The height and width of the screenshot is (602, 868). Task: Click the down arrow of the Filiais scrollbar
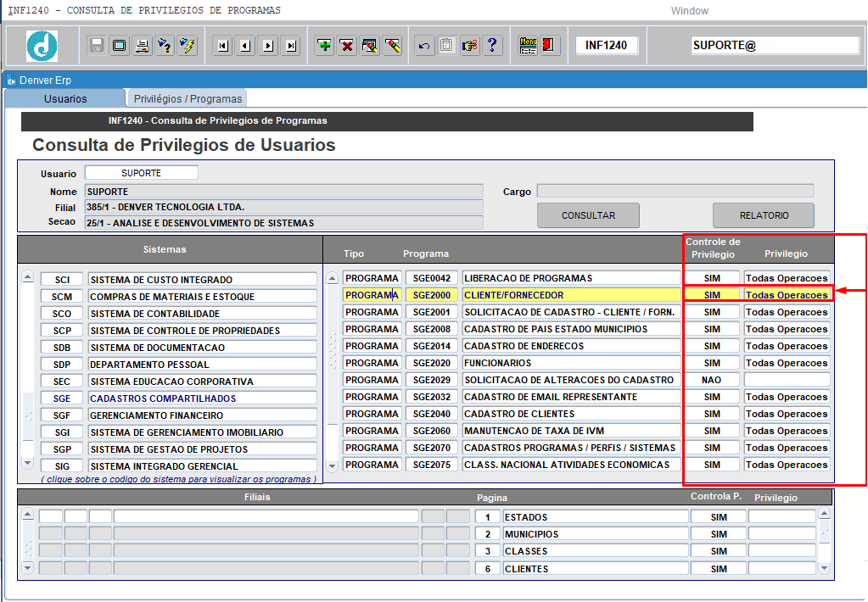pyautogui.click(x=27, y=568)
